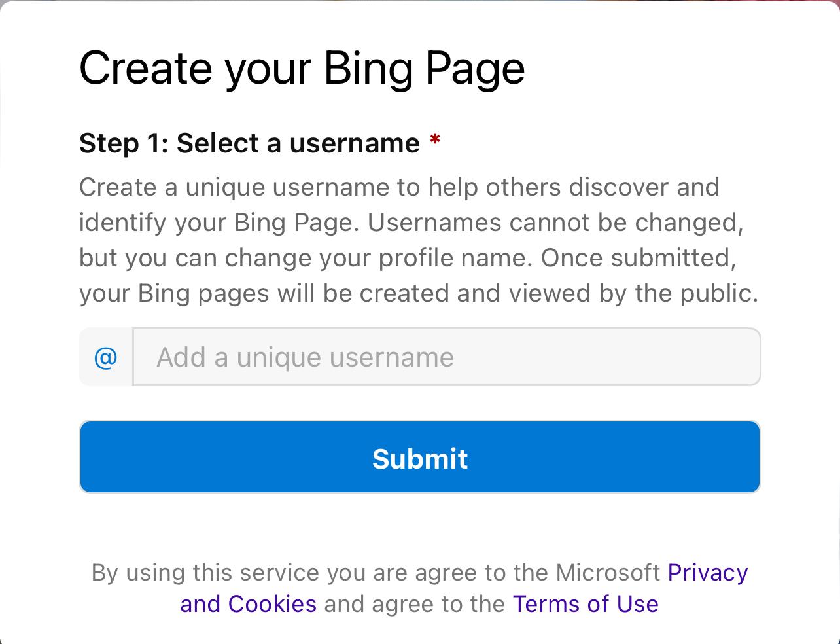Screen dimensions: 840x644
Task: Select the description paragraph about usernames
Action: pos(417,240)
